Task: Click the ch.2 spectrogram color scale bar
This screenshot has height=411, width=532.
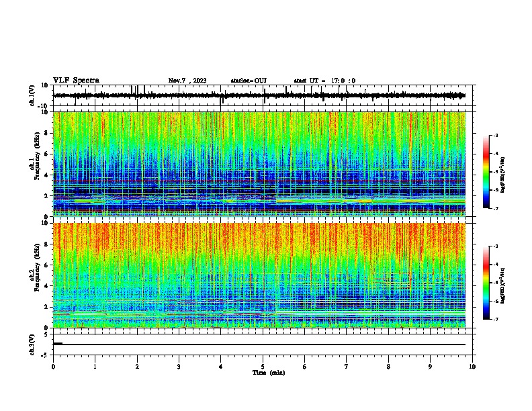Action: 486,283
